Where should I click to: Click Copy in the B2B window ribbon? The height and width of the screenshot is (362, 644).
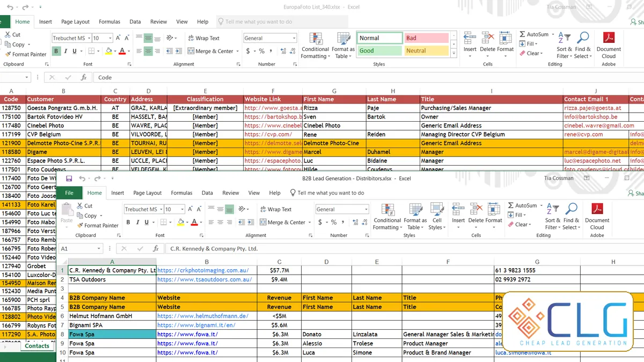87,216
